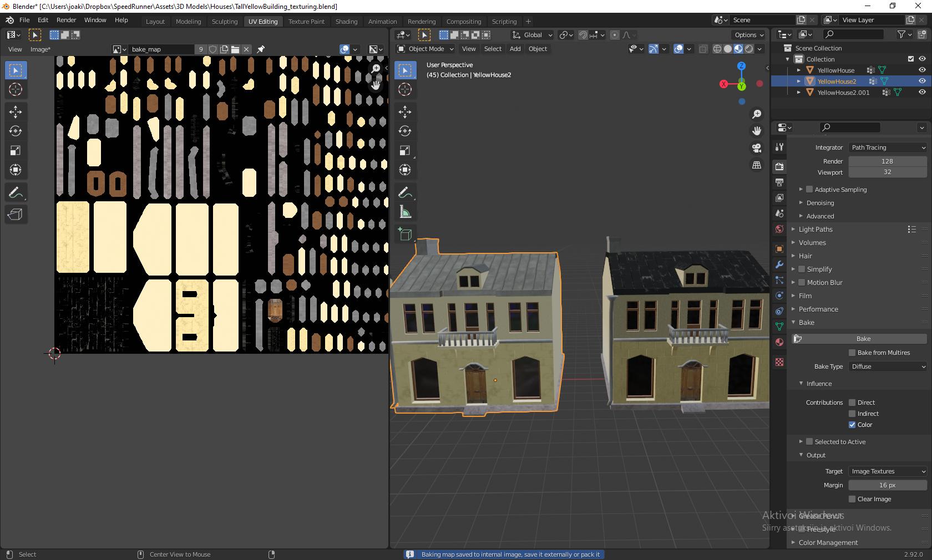Enable the Indirect contribution checkbox
932x560 pixels.
[852, 414]
